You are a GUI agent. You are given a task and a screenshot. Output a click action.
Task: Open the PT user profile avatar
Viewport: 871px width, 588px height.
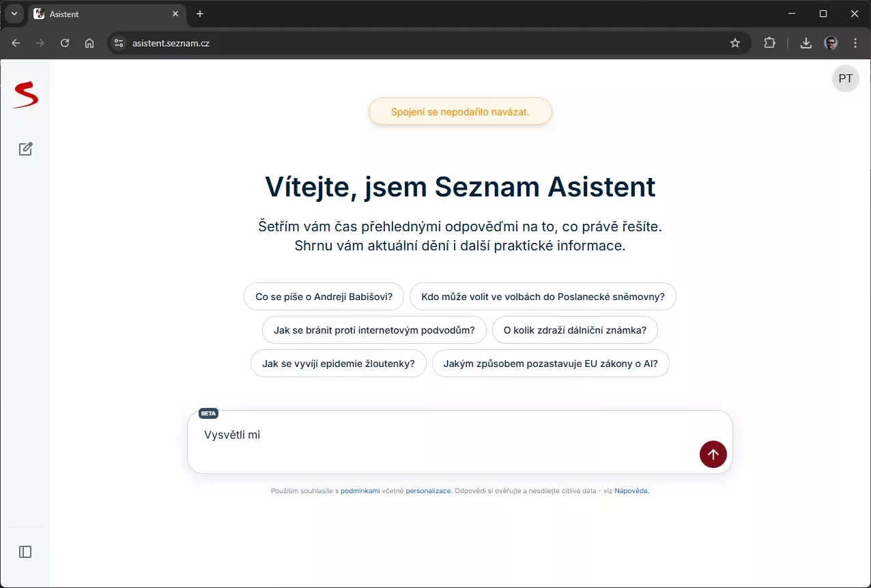pos(845,78)
